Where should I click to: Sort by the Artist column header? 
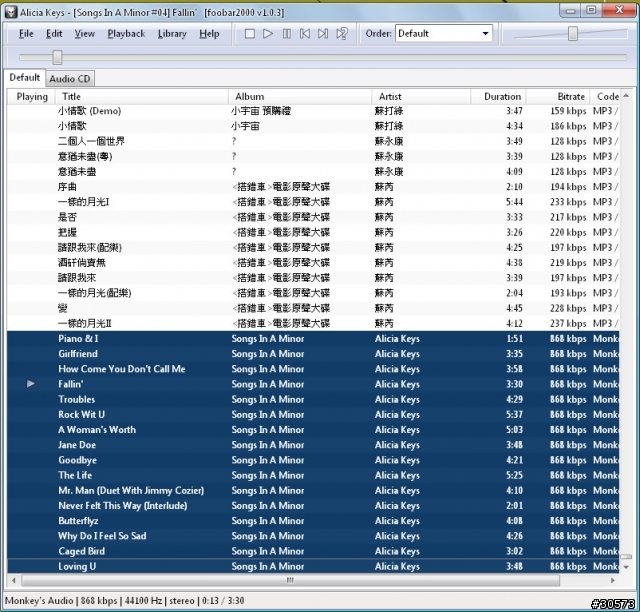[421, 97]
